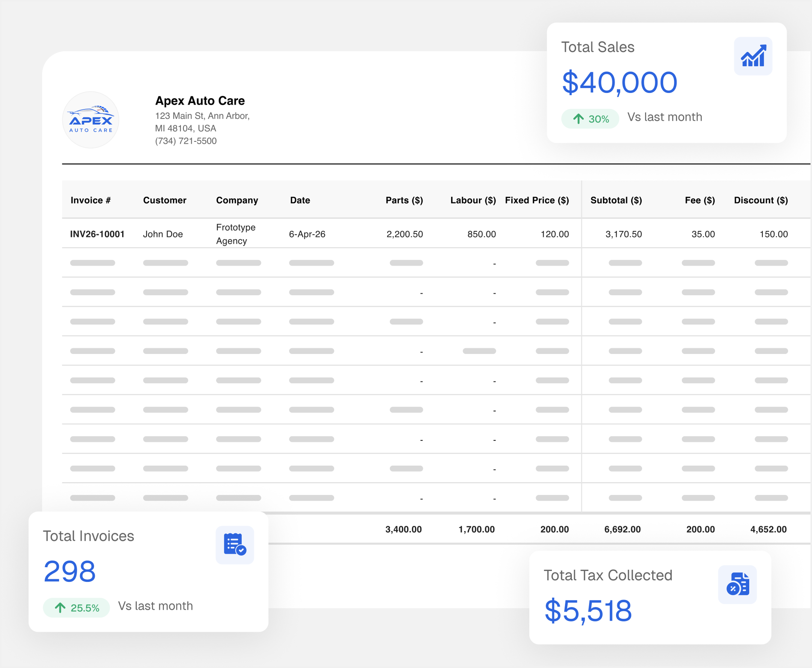Click the Apex Auto Care logo

pos(91,120)
